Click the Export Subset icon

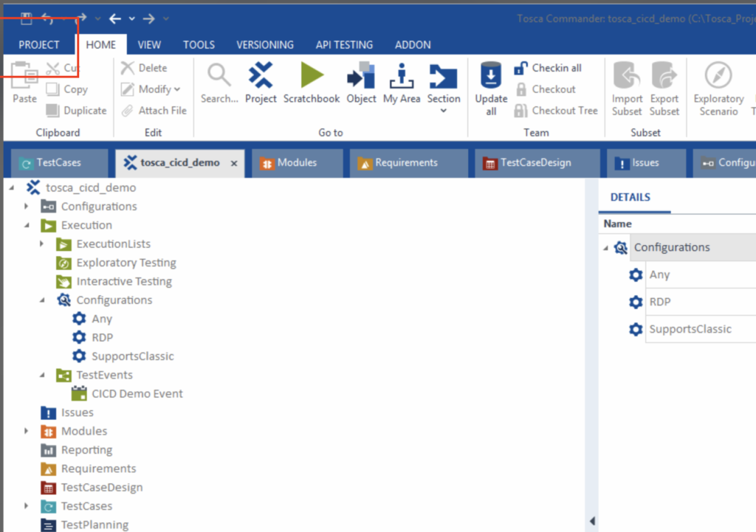[x=664, y=89]
